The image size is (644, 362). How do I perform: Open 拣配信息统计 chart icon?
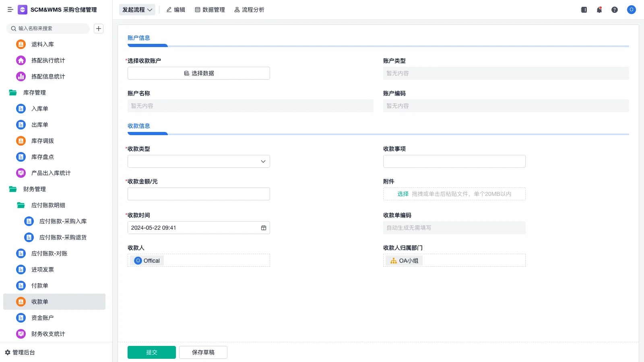point(21,76)
